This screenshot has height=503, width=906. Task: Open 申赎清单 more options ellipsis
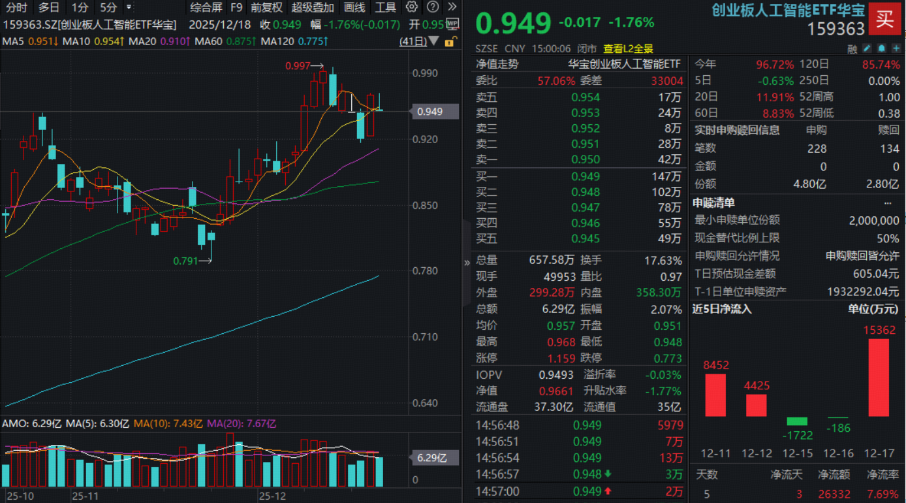pyautogui.click(x=888, y=203)
